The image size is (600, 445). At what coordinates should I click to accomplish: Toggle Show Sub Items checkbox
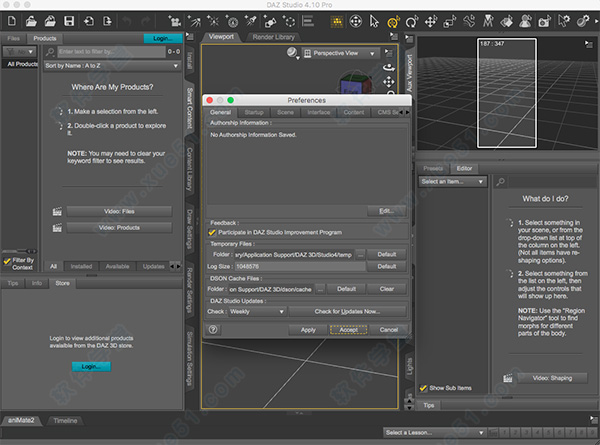tap(423, 388)
